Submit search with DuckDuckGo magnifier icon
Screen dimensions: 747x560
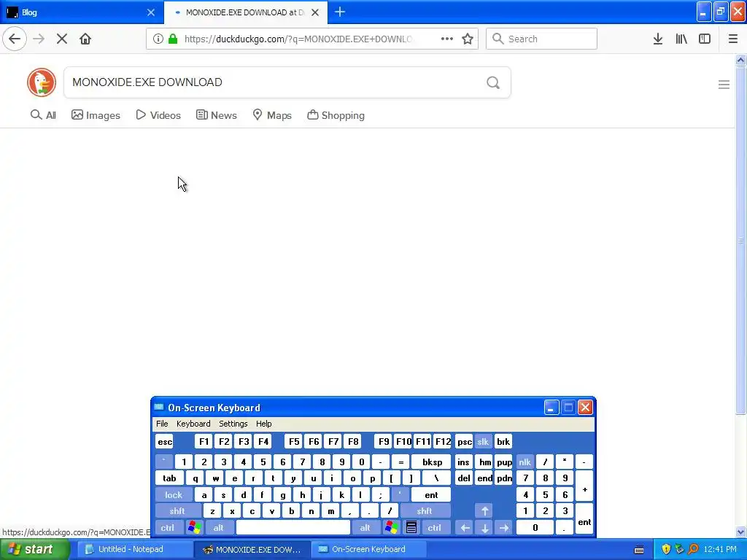coord(493,82)
